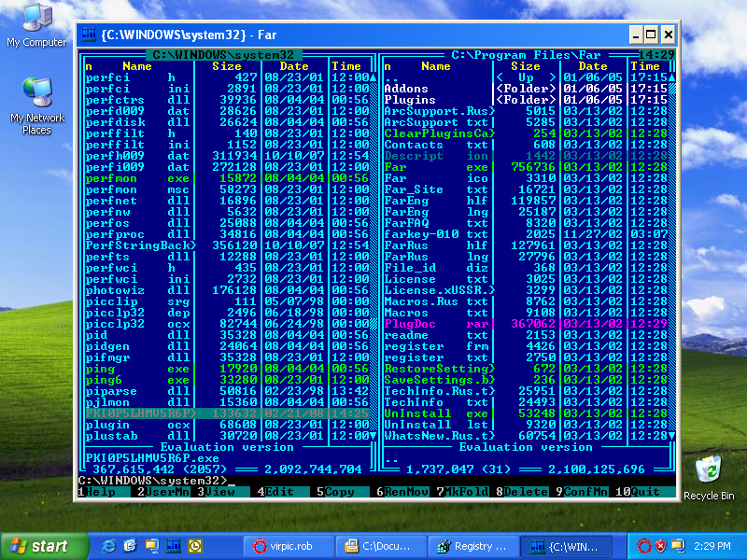Select the Addons folder in right panel
The image size is (747, 560).
tap(526, 89)
